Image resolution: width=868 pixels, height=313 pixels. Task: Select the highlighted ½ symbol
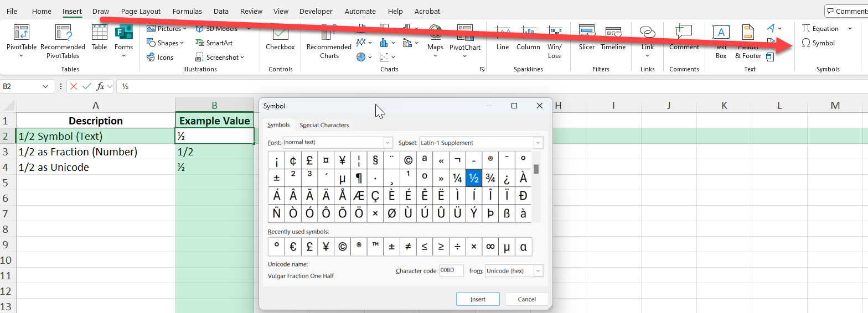point(474,178)
